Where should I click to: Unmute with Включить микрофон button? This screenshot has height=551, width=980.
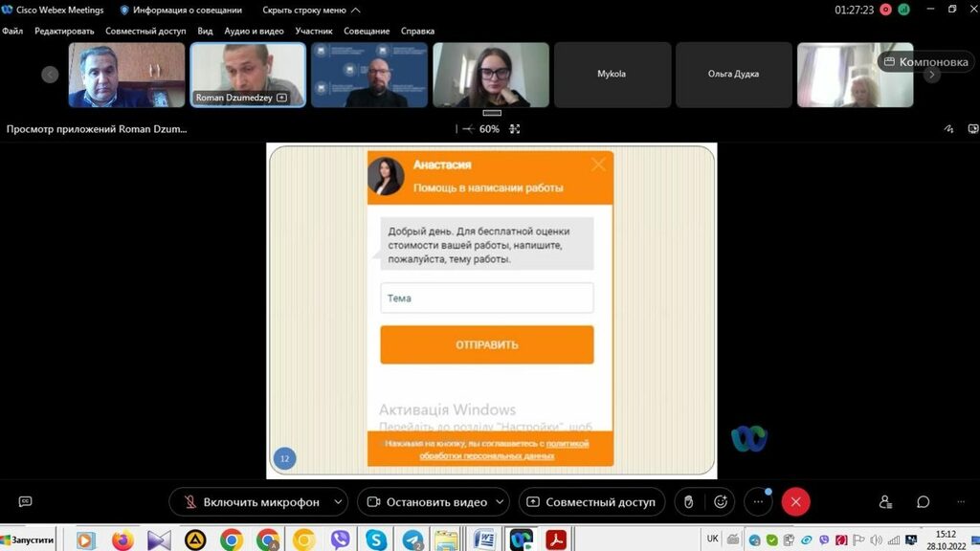(x=251, y=502)
